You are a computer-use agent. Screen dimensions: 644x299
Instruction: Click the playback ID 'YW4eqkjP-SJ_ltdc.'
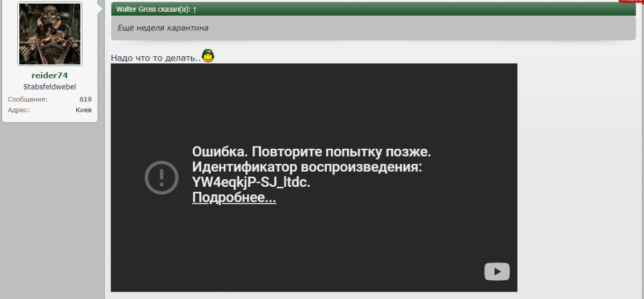[x=251, y=183]
